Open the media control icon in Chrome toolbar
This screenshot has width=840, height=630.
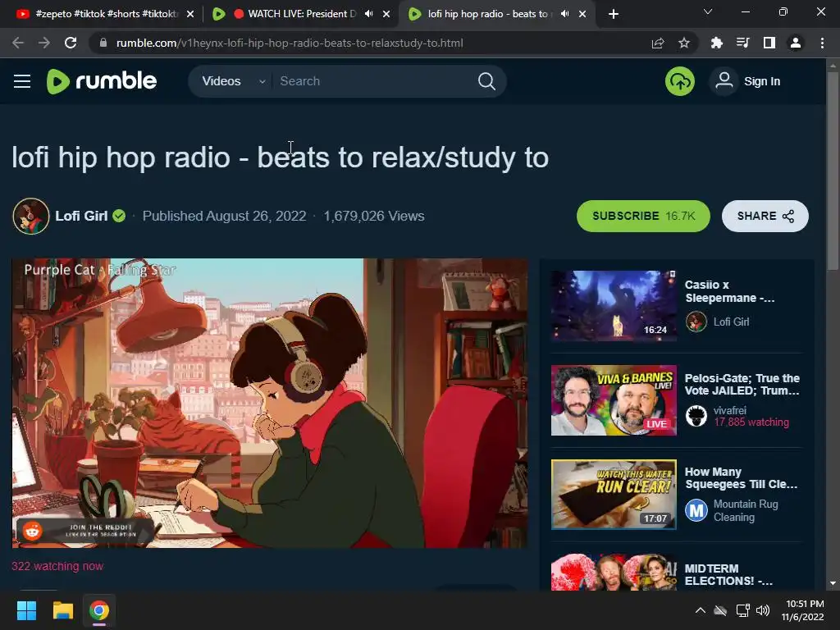click(x=742, y=43)
